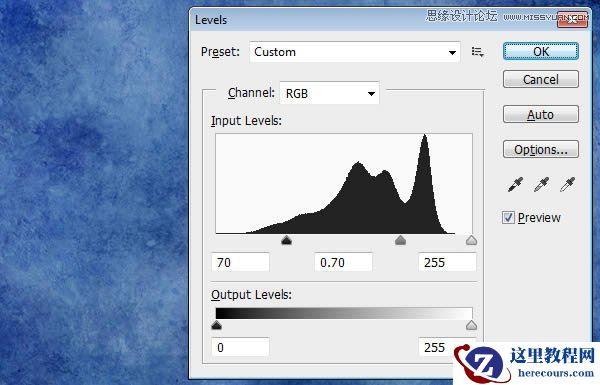Open the Options... dialog
Viewport: 600px width, 385px height.
(541, 149)
